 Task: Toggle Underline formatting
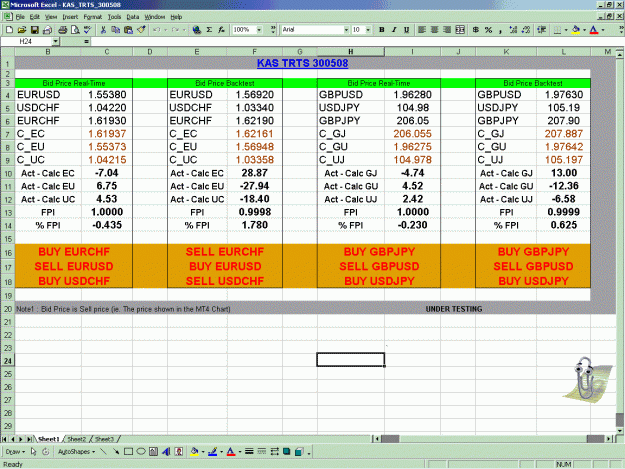407,30
